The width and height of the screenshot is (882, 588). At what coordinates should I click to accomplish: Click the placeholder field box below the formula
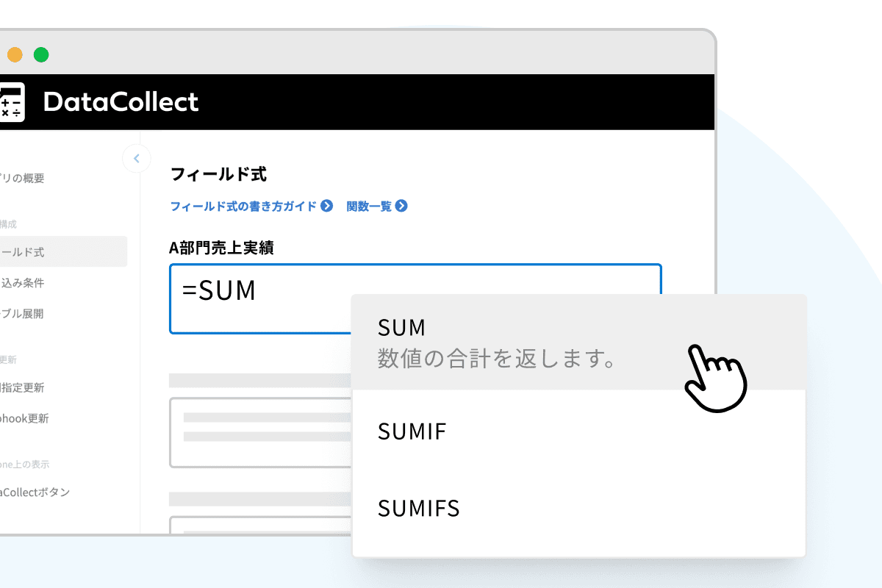[259, 432]
